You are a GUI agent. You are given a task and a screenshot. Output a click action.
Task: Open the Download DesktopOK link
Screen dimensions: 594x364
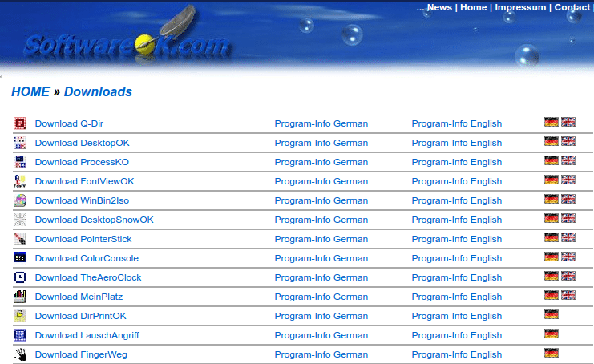[x=83, y=144]
